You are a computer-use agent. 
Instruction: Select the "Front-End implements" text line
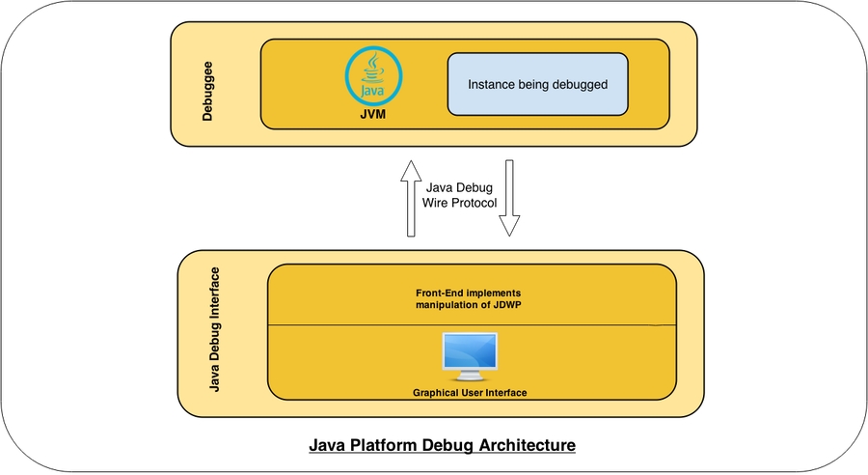(470, 292)
